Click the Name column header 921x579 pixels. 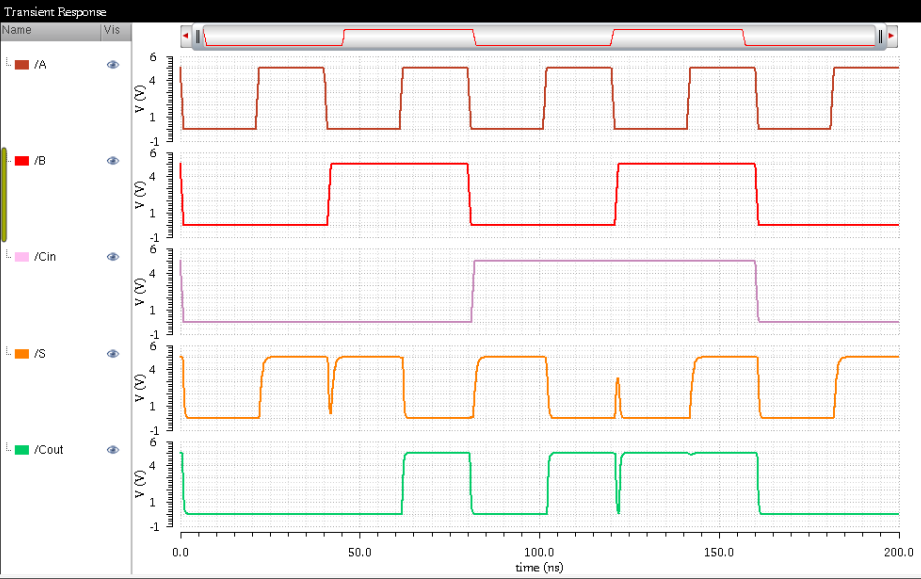point(16,30)
